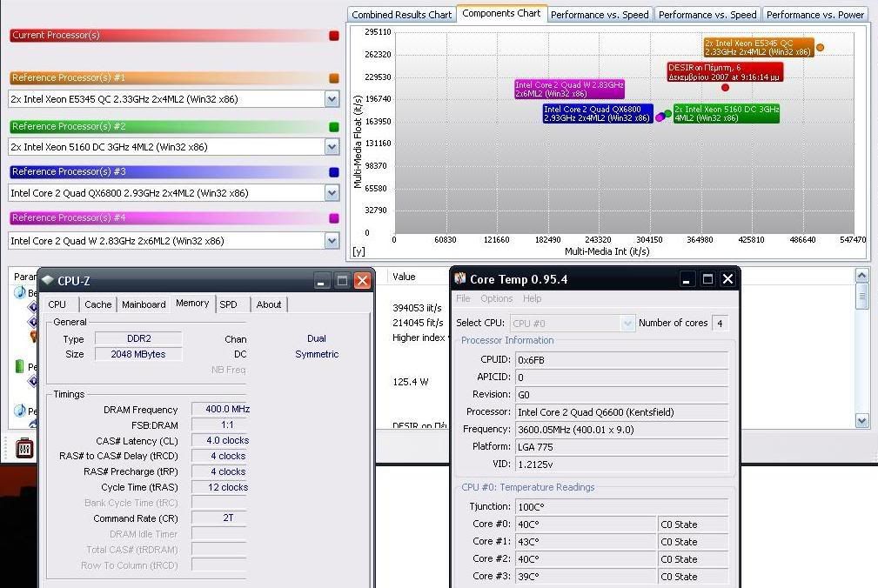Open the Options menu in Core Temp

tap(496, 298)
